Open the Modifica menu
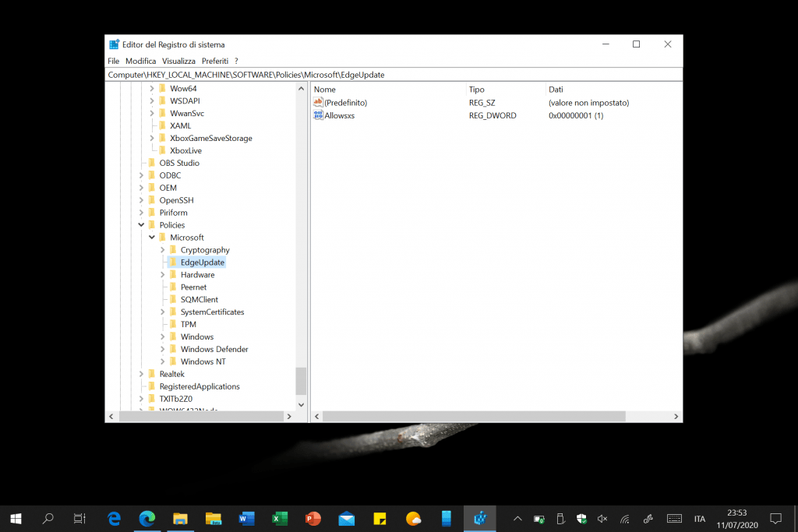This screenshot has height=532, width=798. tap(140, 61)
